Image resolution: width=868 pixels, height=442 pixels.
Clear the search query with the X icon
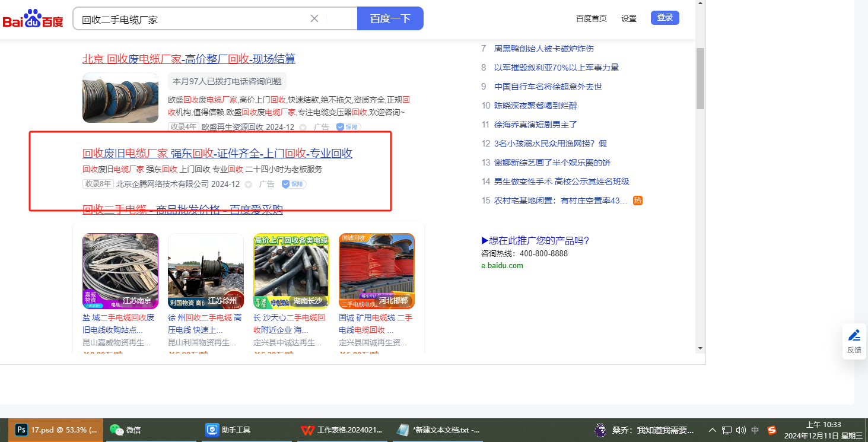314,18
